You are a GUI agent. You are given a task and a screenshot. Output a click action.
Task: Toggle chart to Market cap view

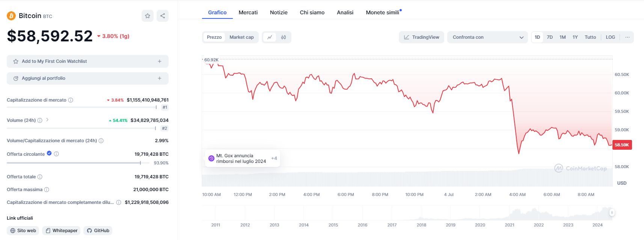[x=241, y=37]
